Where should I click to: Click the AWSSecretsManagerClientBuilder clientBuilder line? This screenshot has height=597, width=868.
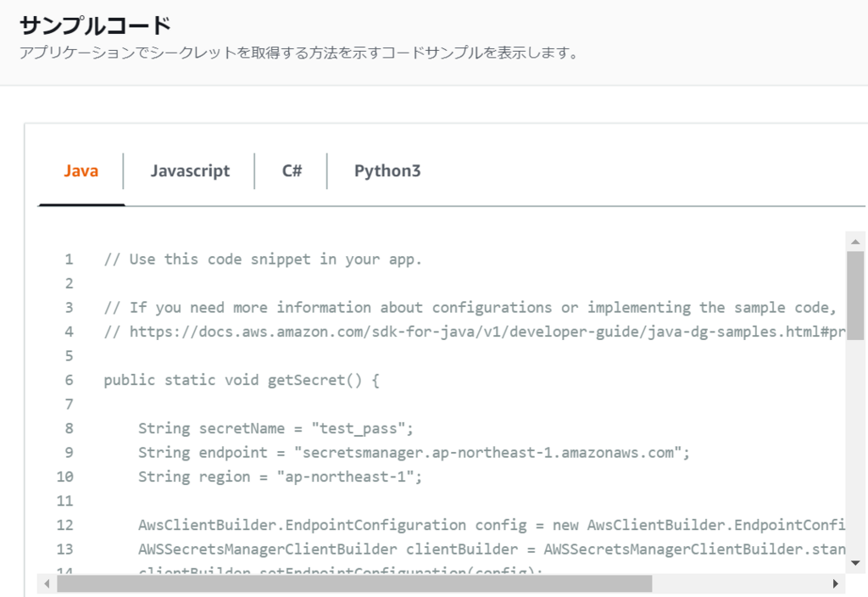[492, 550]
